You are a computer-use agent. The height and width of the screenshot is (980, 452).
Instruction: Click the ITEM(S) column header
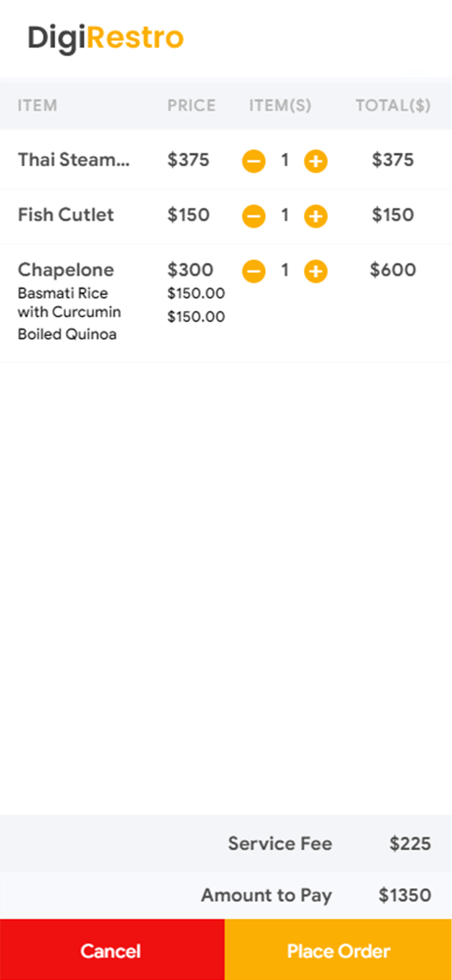pos(280,106)
